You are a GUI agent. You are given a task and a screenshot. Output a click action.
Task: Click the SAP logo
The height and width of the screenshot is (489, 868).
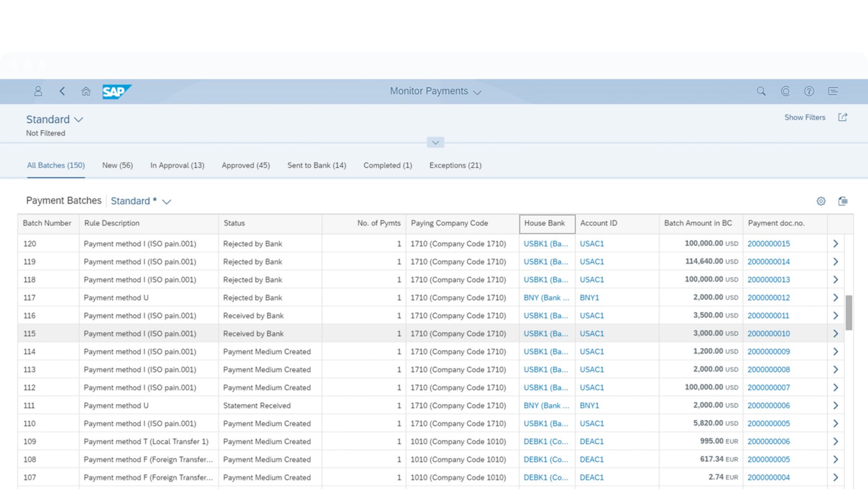pyautogui.click(x=116, y=92)
